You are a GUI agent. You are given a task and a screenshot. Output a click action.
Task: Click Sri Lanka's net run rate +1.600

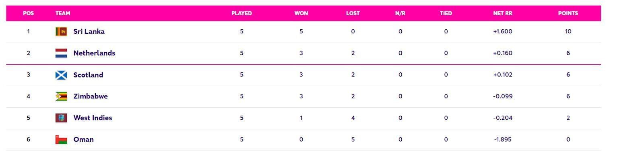coord(502,31)
